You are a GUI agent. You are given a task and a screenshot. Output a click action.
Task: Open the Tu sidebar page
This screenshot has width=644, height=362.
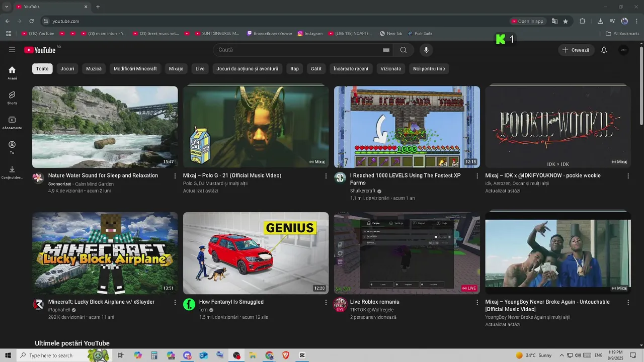[x=12, y=147]
